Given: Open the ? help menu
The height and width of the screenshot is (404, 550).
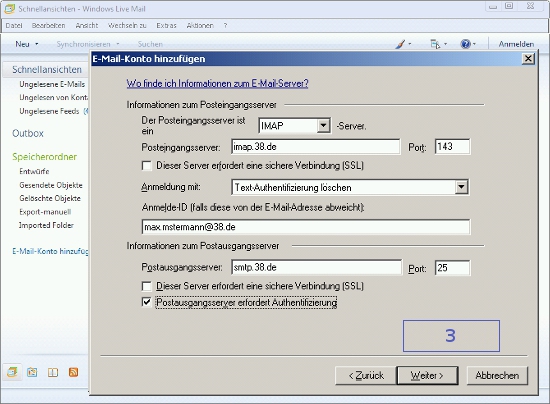Looking at the screenshot, I should (x=225, y=26).
